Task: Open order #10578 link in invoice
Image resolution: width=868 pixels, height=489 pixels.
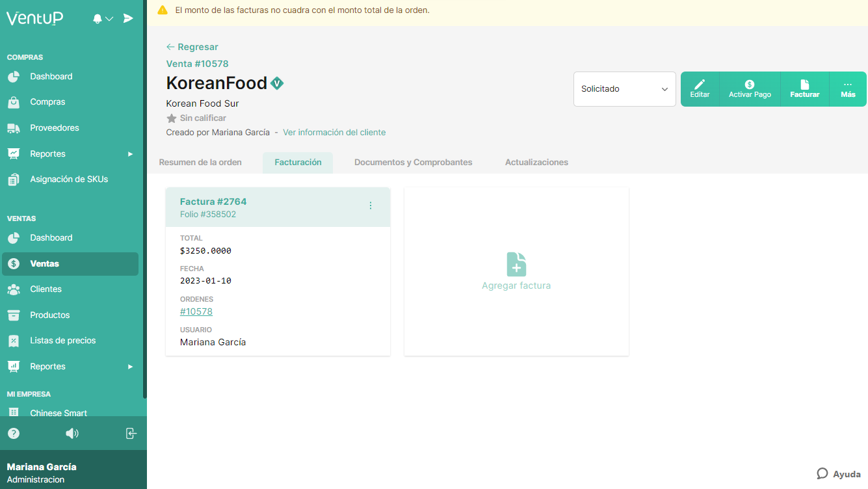Action: tap(196, 311)
